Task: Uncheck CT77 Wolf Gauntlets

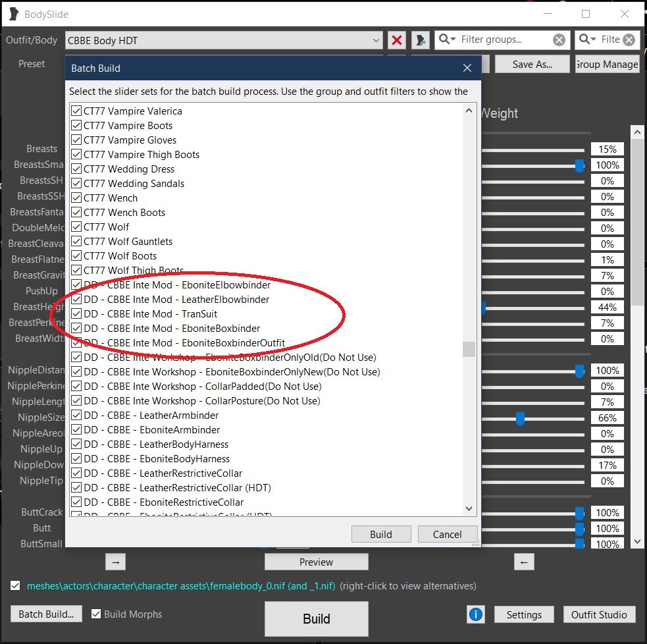Action: [x=76, y=241]
